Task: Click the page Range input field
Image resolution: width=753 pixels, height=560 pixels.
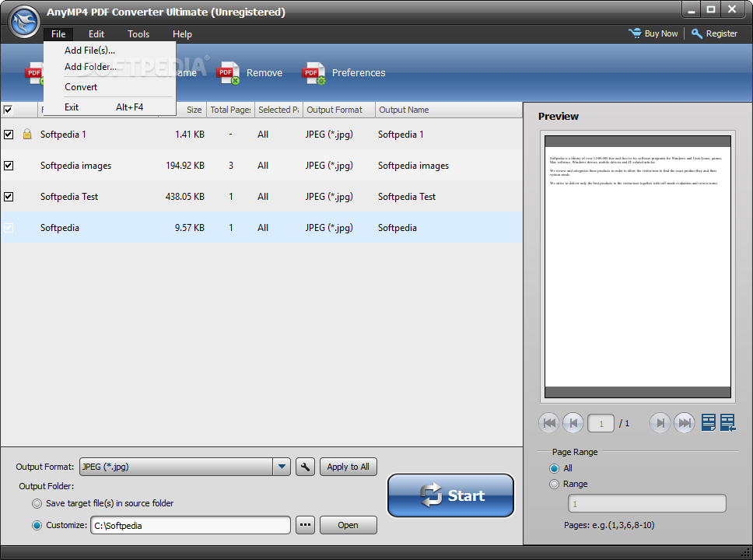Action: point(647,504)
